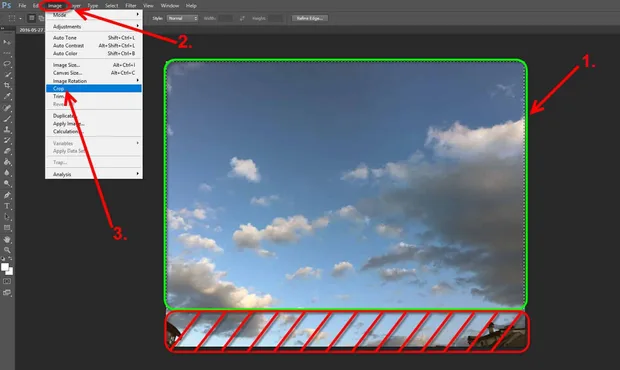
Task: Click swap width and height icon
Action: pyautogui.click(x=242, y=18)
